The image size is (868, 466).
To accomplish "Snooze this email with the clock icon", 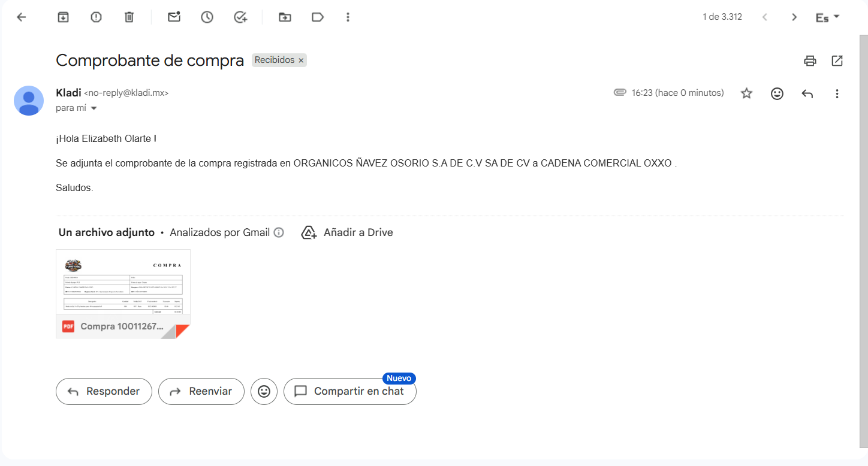I will click(207, 17).
